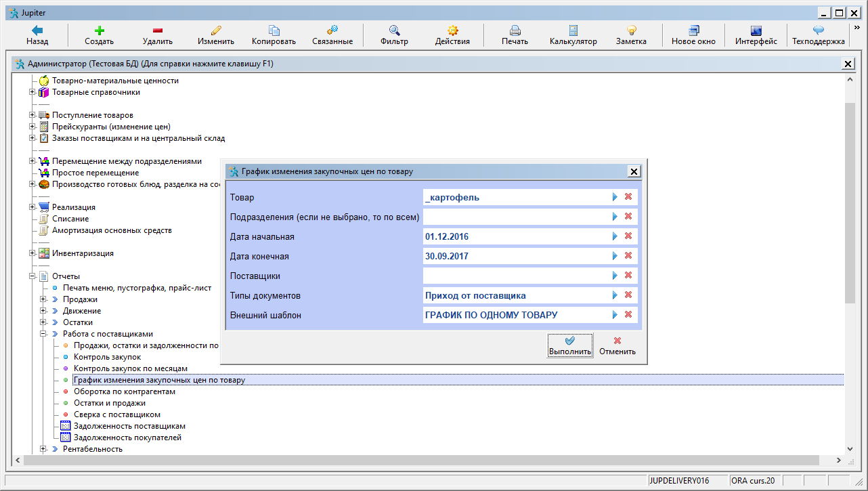Click the toolbar overflow chevron

point(856,28)
